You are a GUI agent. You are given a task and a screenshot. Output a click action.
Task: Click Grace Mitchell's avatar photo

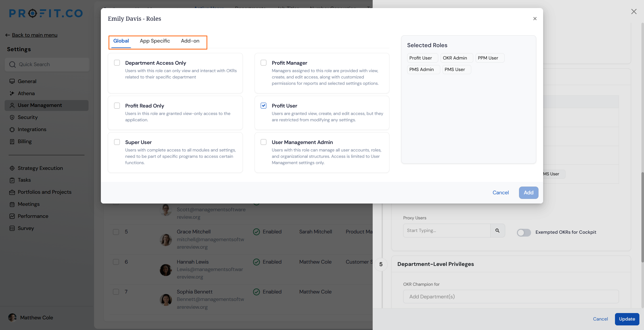[166, 240]
